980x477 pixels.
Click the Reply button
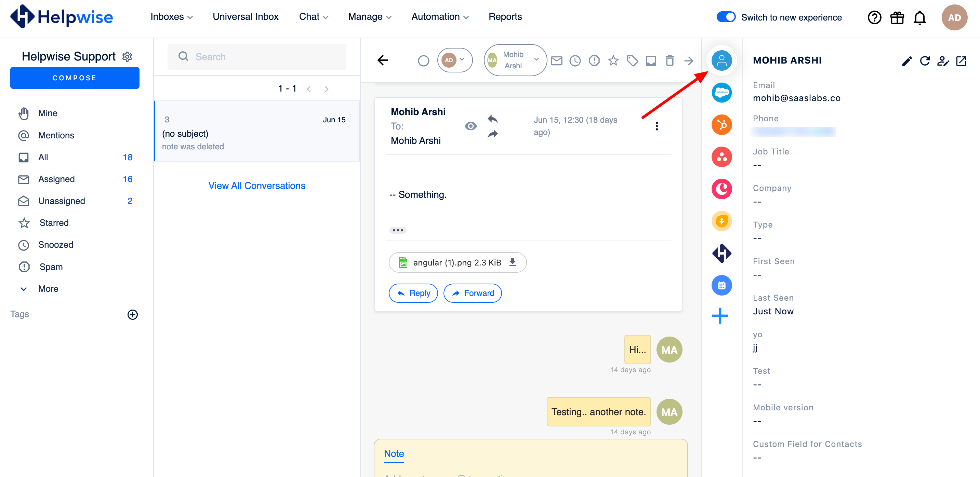click(x=413, y=293)
